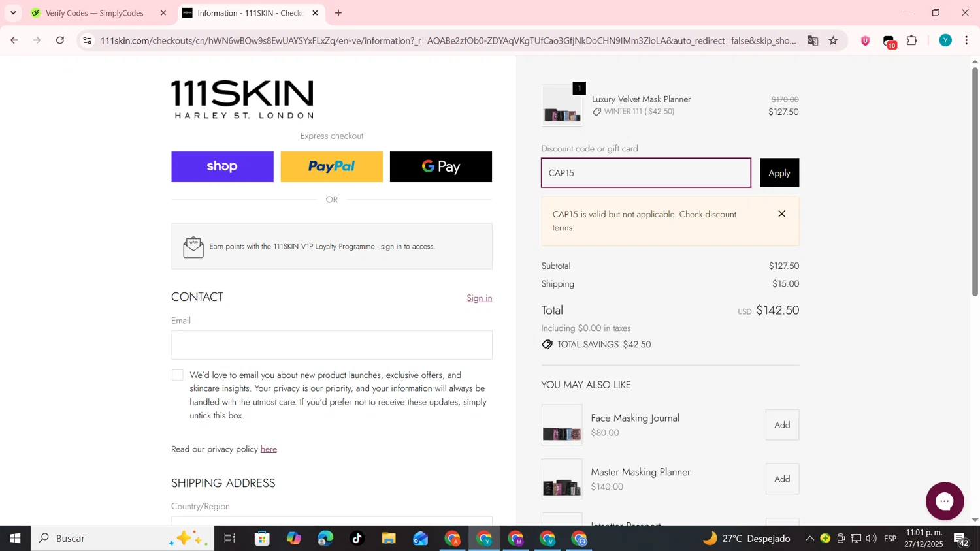Open the site information icon in address bar
Image resolution: width=980 pixels, height=551 pixels.
[87, 40]
